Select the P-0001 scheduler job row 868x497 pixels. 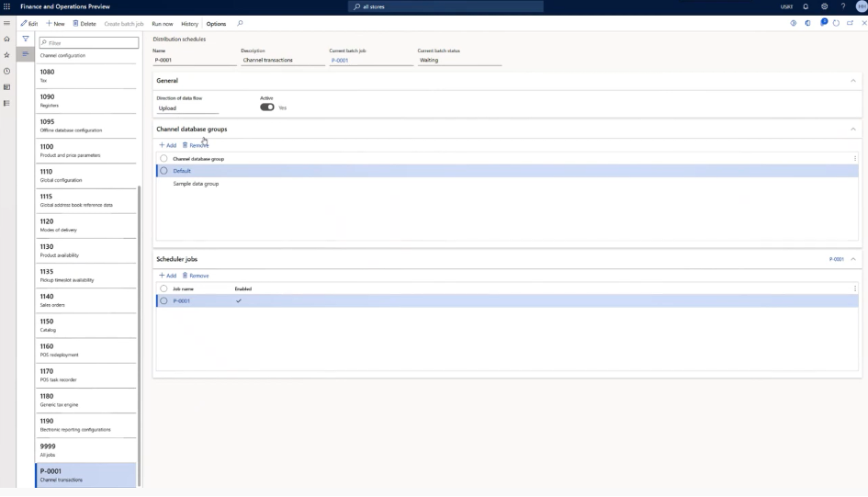coord(182,300)
